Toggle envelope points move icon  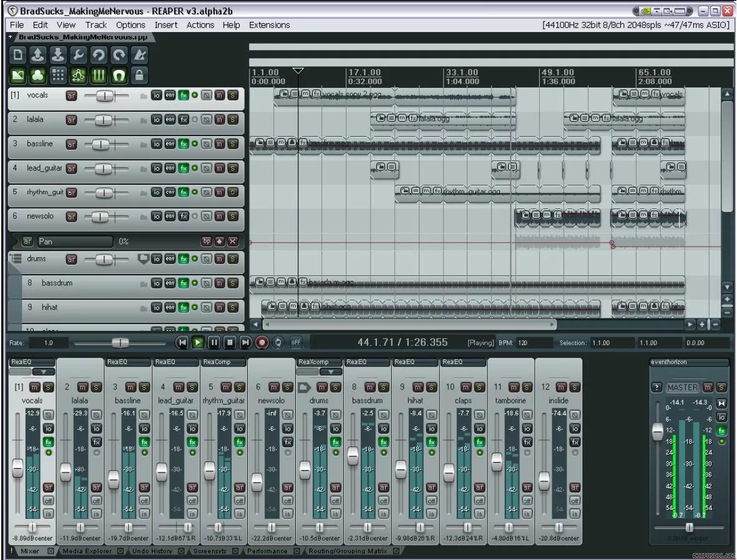pos(78,76)
